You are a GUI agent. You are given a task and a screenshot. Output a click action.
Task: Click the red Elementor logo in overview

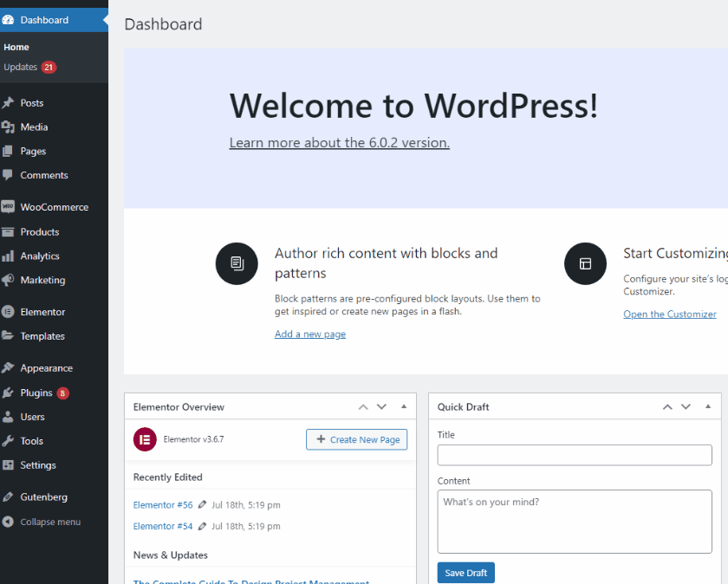[x=145, y=439]
